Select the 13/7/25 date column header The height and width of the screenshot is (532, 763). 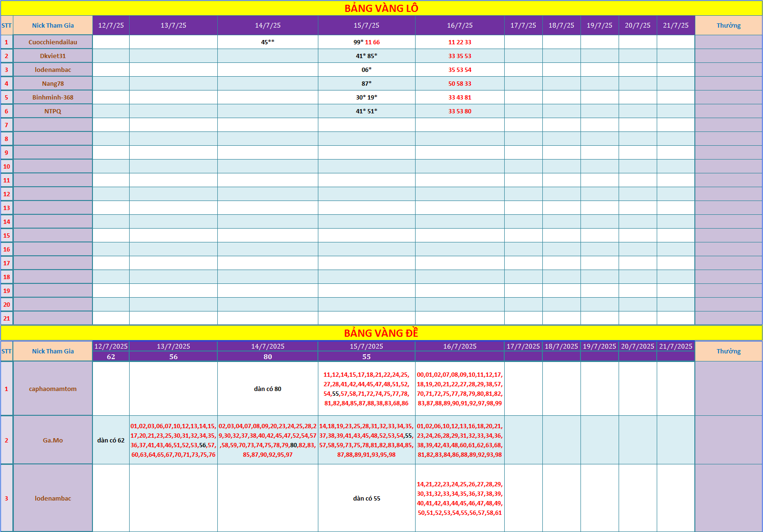pyautogui.click(x=173, y=25)
